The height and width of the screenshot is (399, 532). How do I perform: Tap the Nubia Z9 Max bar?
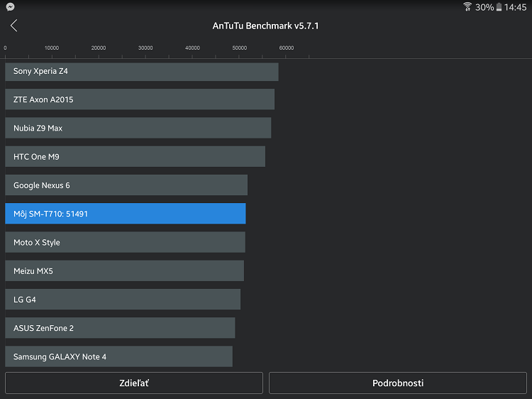click(138, 129)
